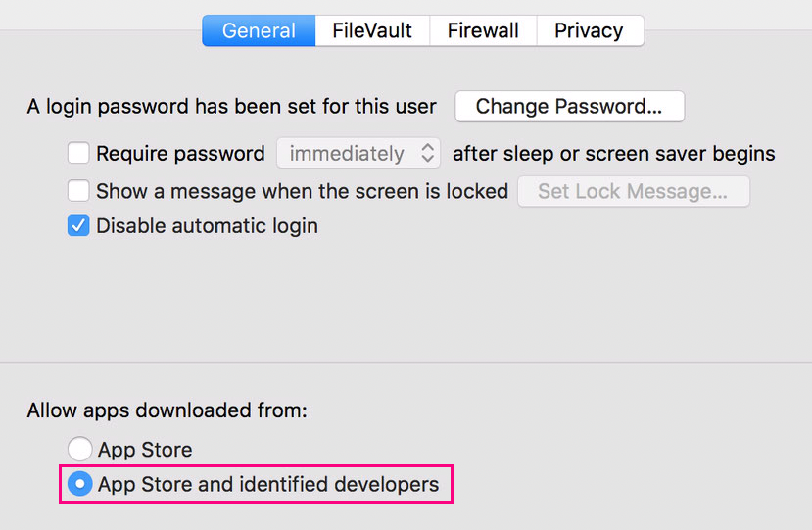Click the up-down chevrons on immediately popup
Image resolution: width=812 pixels, height=530 pixels.
point(427,153)
